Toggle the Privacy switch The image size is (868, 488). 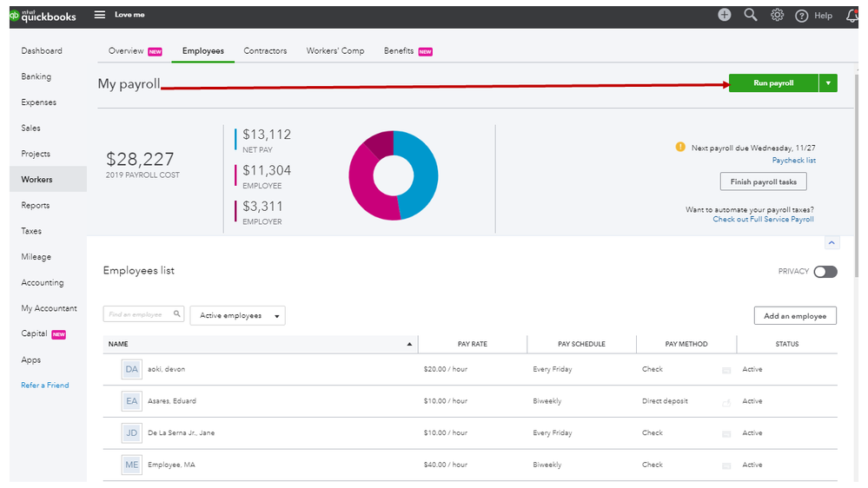825,272
